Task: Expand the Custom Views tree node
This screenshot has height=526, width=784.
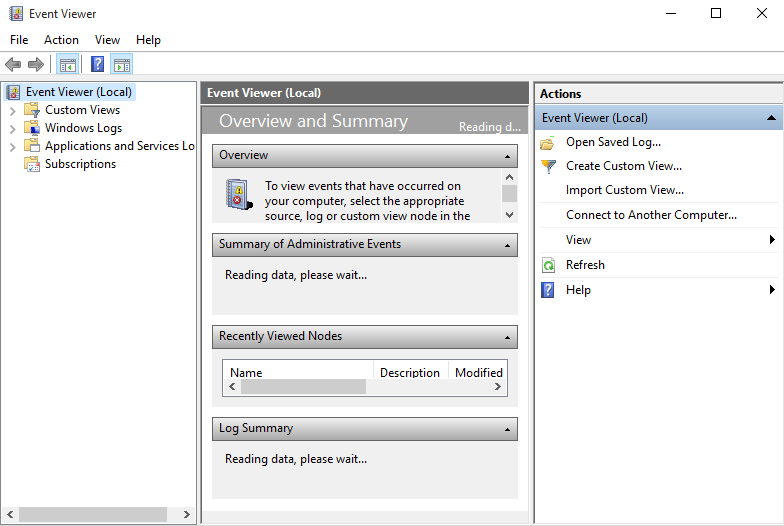Action: coord(12,110)
